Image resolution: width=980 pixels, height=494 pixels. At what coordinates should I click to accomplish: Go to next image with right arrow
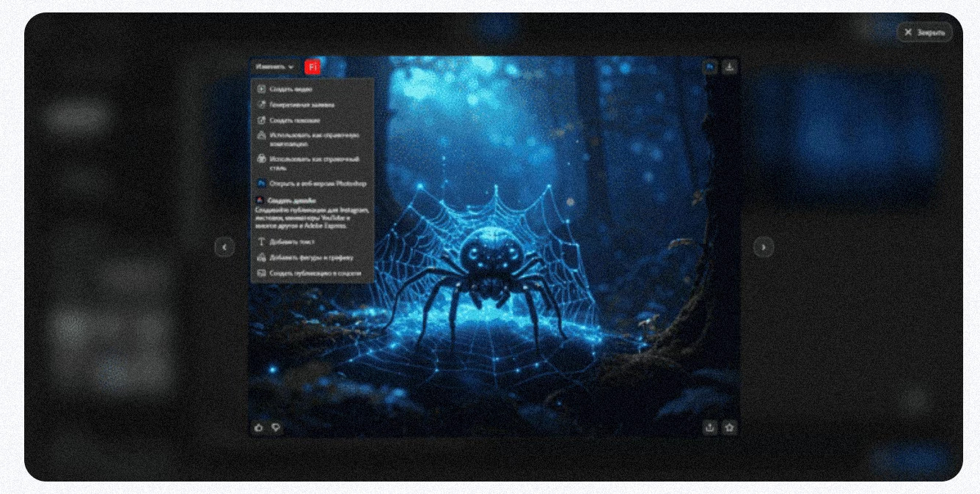click(764, 247)
